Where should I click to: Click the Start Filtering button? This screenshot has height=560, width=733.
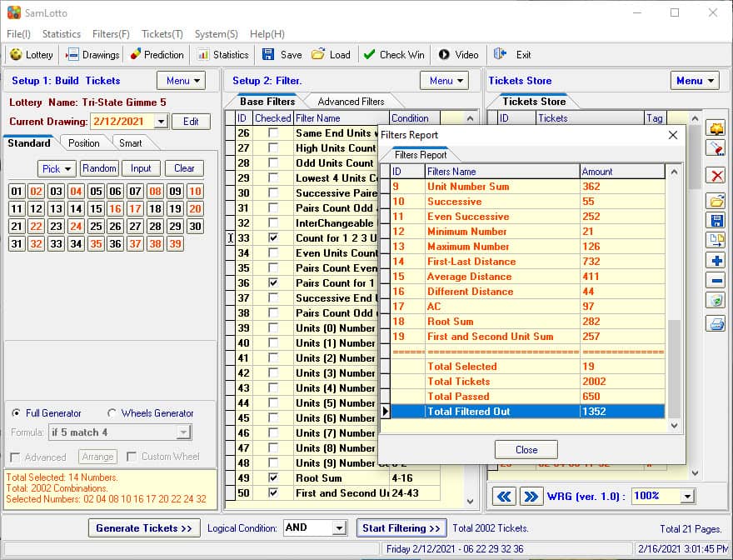click(x=401, y=528)
